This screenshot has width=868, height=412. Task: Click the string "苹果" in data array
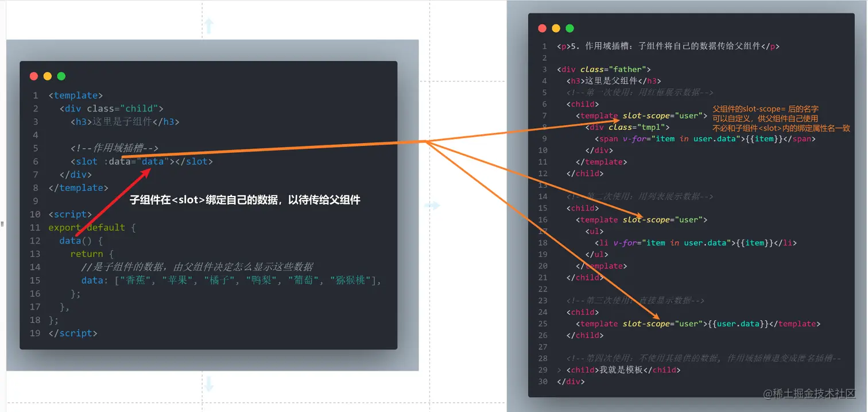pos(178,280)
